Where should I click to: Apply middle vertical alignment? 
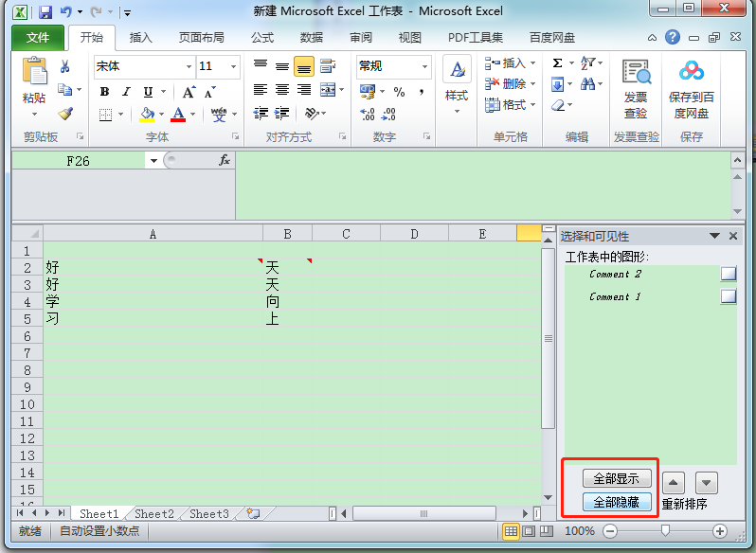click(x=282, y=66)
